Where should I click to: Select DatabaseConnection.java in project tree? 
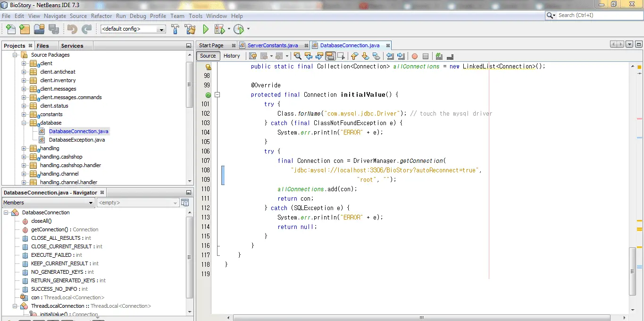79,131
